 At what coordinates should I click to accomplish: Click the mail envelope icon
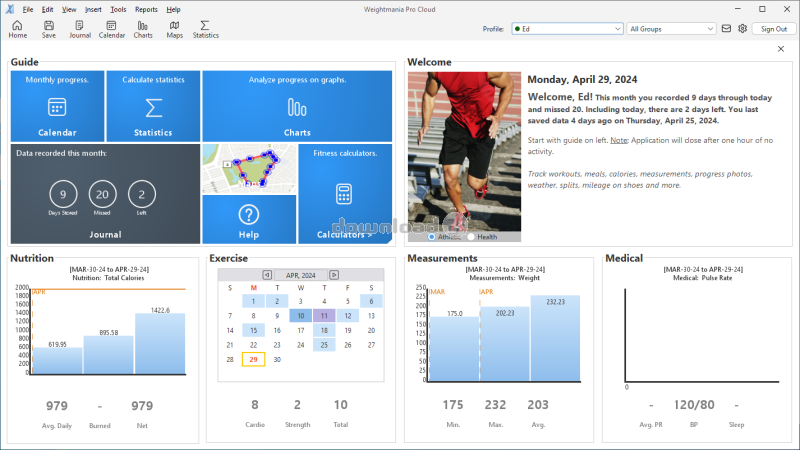point(726,29)
